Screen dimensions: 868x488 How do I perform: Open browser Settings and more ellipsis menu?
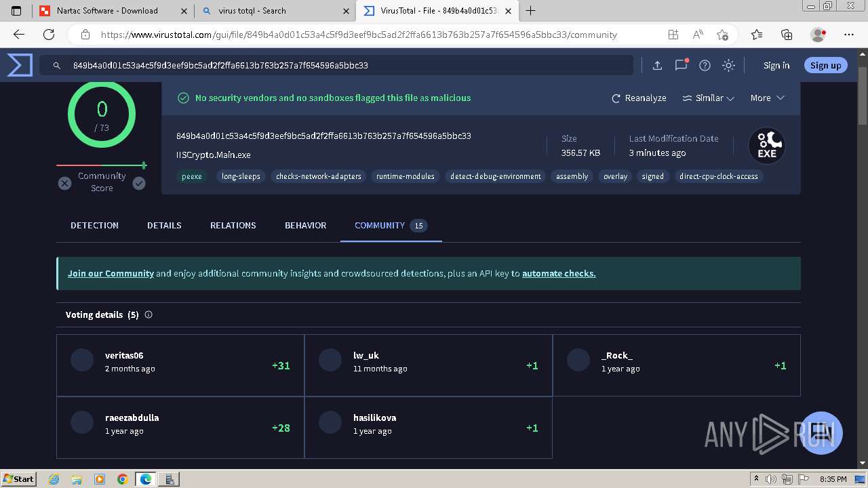849,35
